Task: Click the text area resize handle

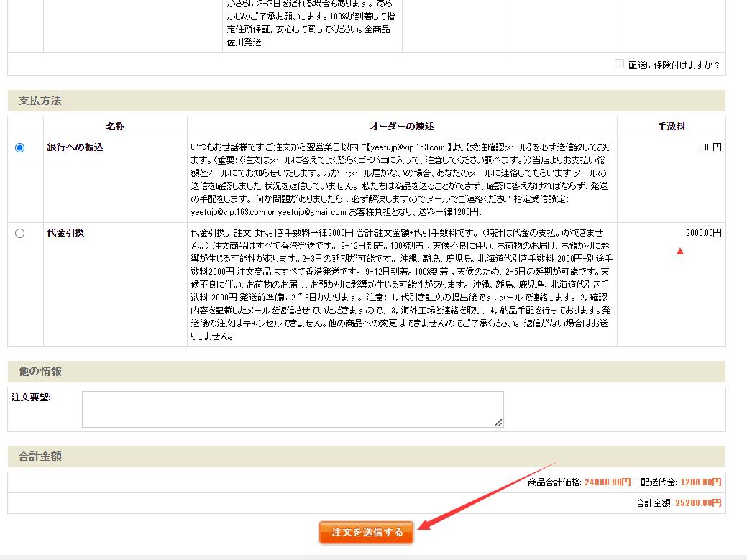Action: click(x=499, y=423)
